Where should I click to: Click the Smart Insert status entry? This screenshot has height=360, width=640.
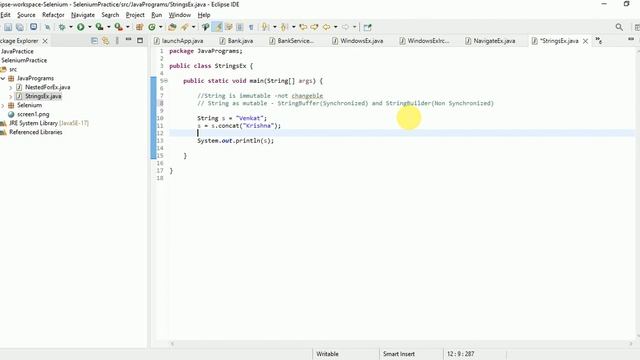point(399,354)
